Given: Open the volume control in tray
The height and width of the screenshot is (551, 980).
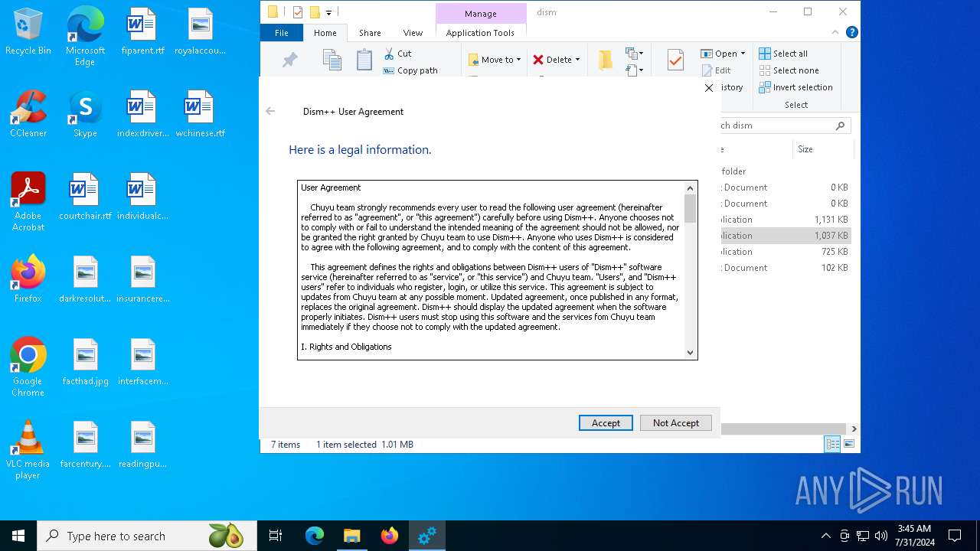Looking at the screenshot, I should click(881, 536).
